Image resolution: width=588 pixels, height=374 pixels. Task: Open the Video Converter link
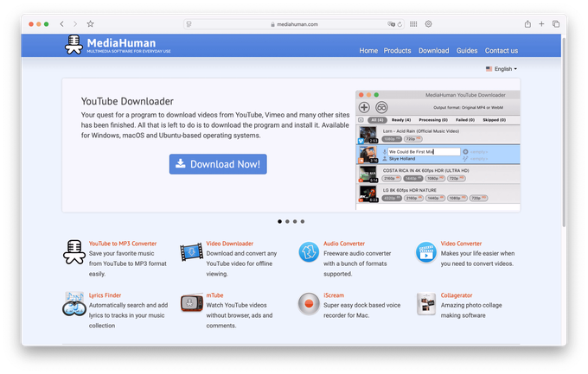coord(461,244)
